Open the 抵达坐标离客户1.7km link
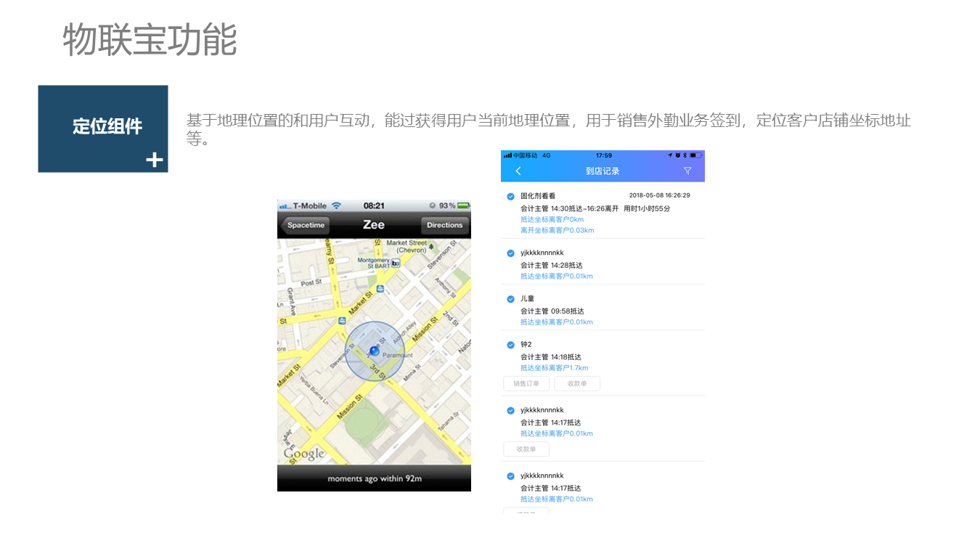The height and width of the screenshot is (551, 980). [x=554, y=368]
